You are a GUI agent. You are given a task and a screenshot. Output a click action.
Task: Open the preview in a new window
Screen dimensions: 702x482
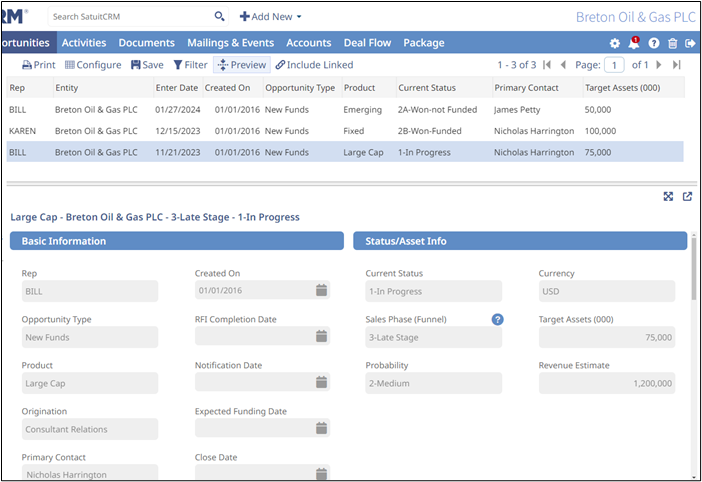point(687,196)
